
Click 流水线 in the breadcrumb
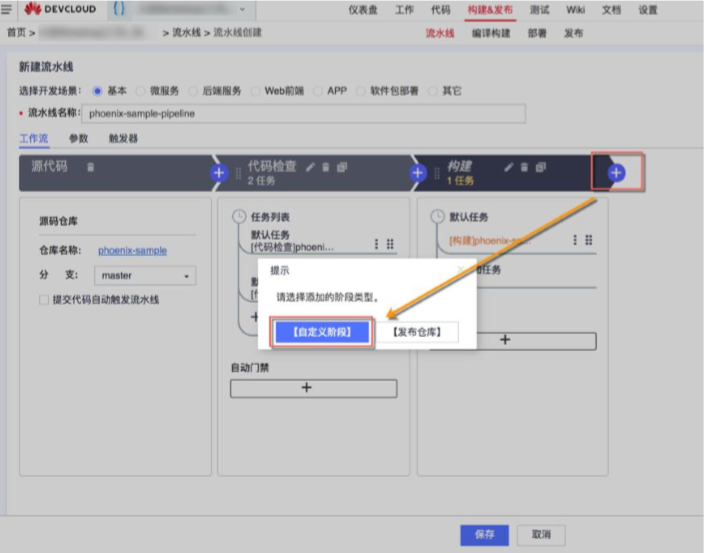[x=186, y=33]
